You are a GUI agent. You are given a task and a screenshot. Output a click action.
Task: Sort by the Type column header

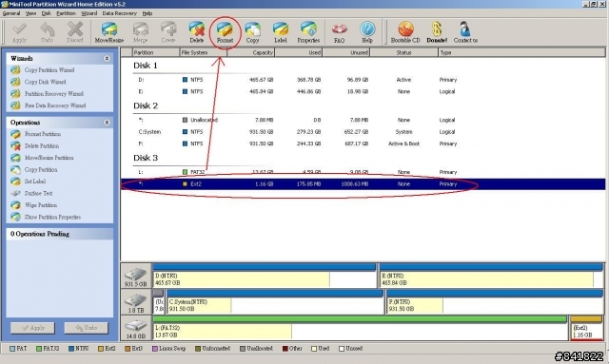[521, 52]
